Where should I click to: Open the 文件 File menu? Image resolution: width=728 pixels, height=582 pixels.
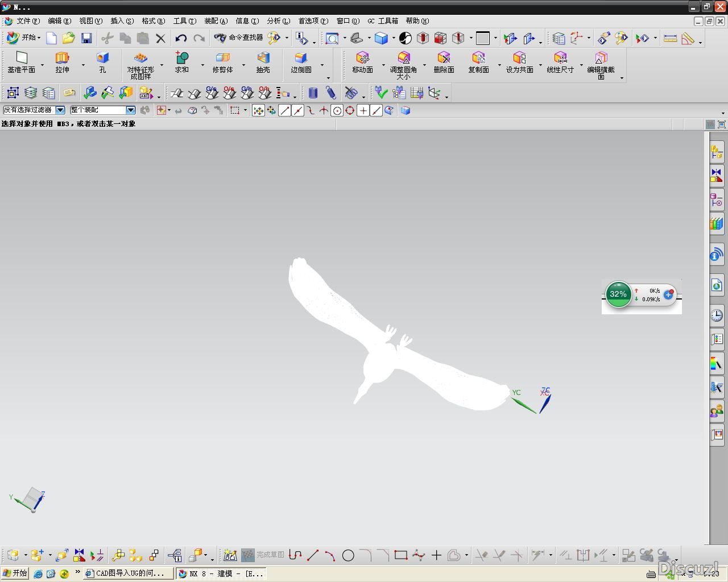(x=28, y=21)
